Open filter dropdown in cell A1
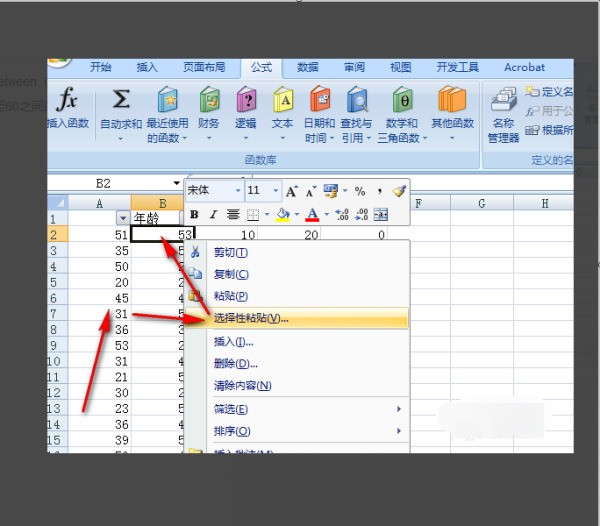The image size is (600, 526). coord(123,218)
